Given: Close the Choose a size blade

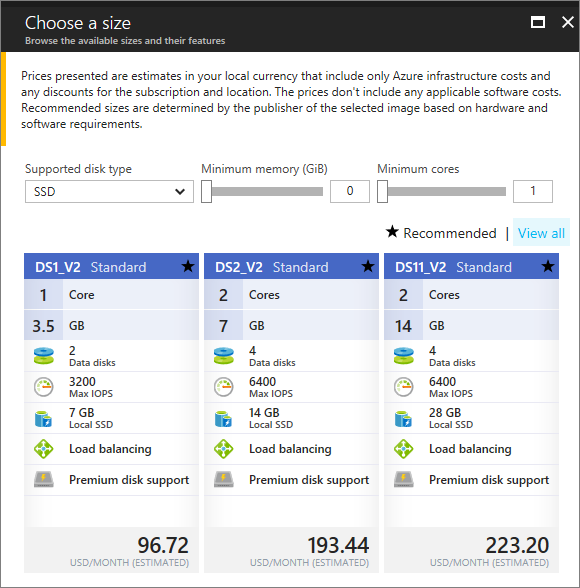Looking at the screenshot, I should [568, 22].
